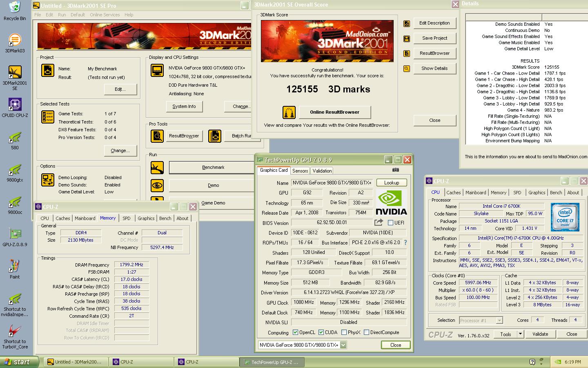Switch to Validation tab in GPU-Z
Screen dimensions: 588x368
click(x=322, y=171)
